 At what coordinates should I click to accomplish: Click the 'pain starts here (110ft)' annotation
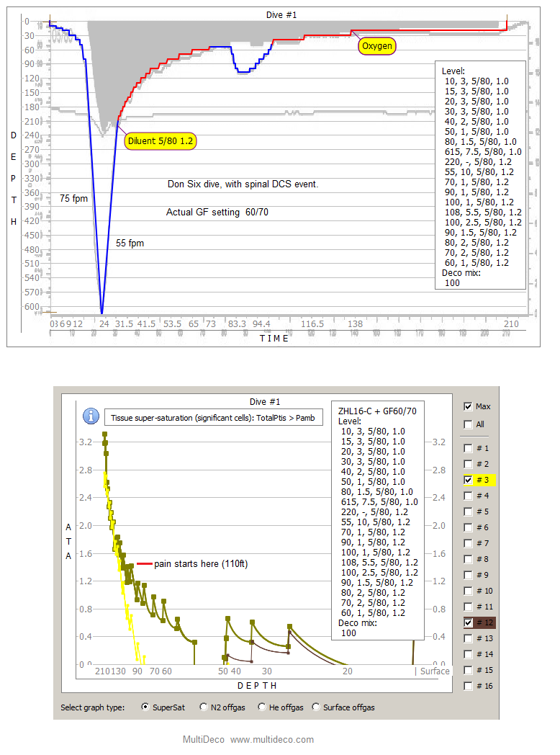[201, 564]
